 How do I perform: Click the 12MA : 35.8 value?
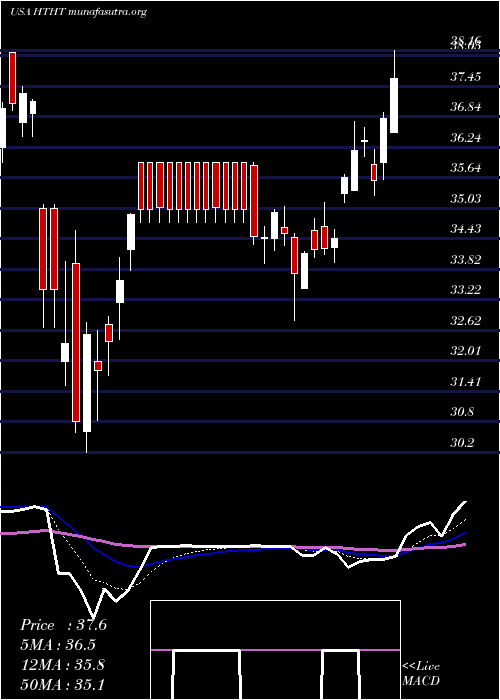click(x=62, y=665)
